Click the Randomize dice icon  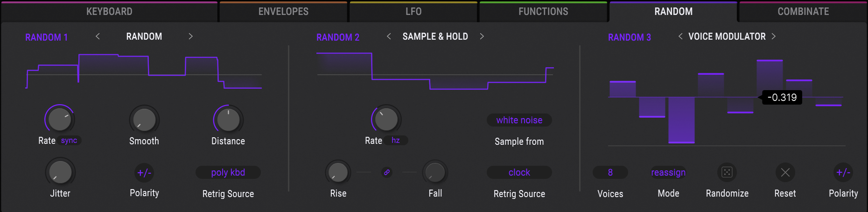pos(727,172)
